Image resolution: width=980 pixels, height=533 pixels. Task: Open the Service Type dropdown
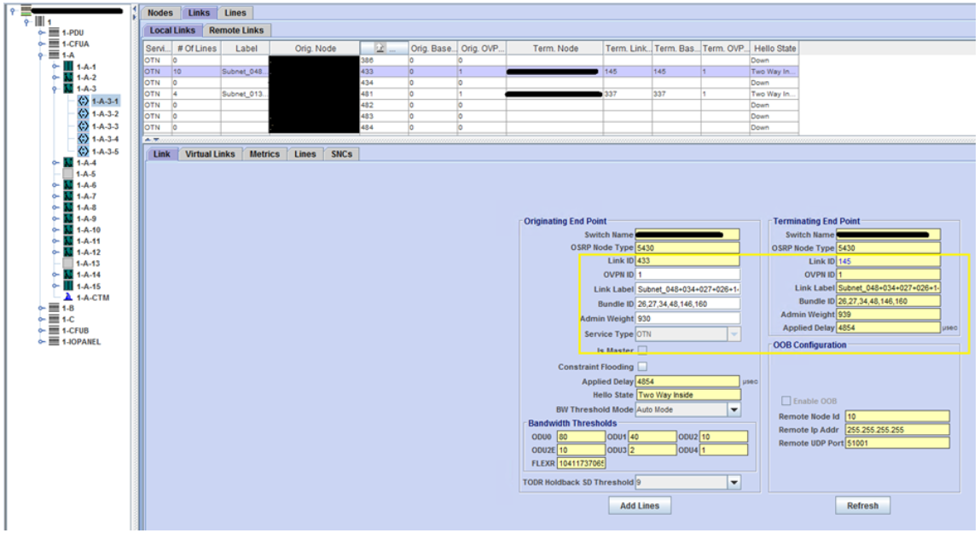pos(734,334)
